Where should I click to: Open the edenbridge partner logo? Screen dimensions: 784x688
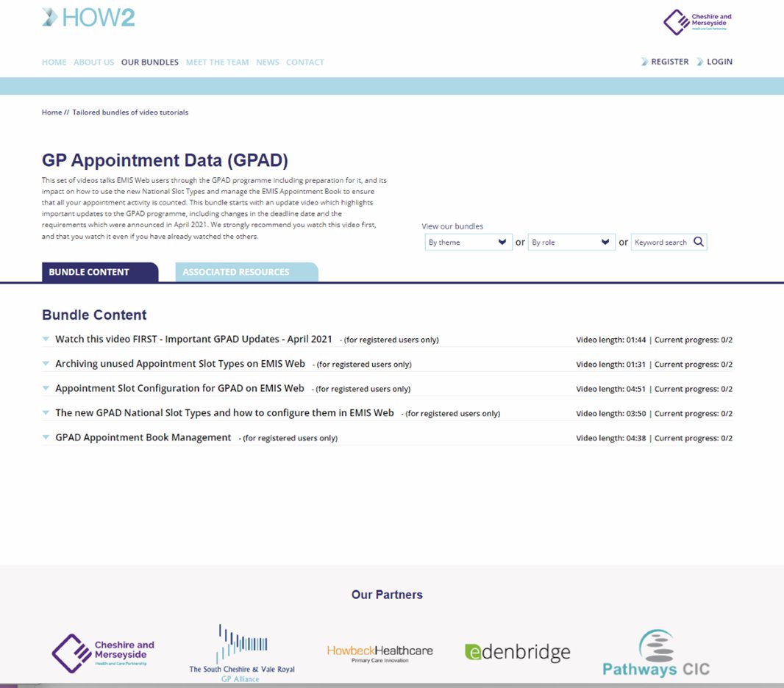(518, 651)
